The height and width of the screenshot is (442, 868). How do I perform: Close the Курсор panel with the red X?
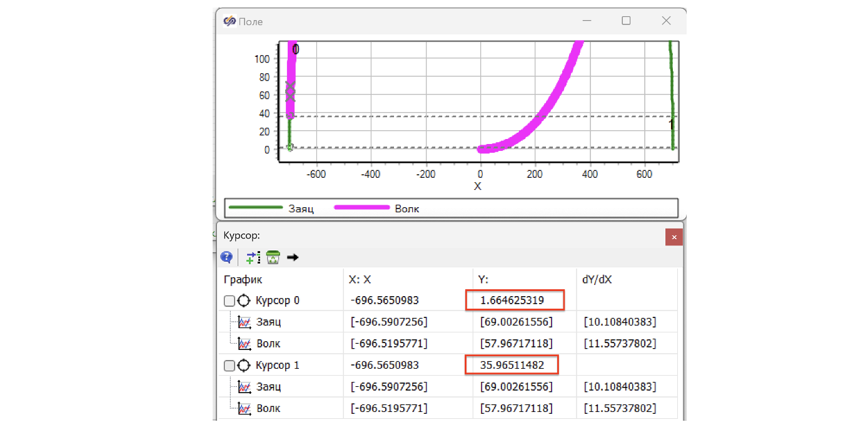674,237
